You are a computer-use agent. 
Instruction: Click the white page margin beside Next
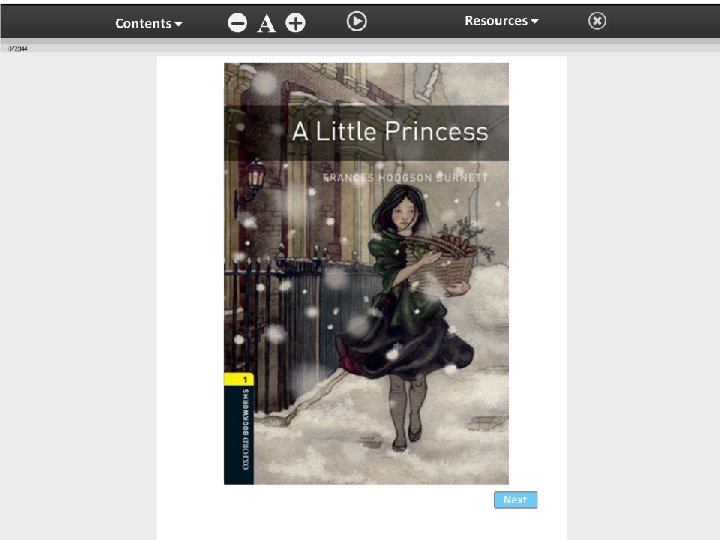(x=552, y=500)
